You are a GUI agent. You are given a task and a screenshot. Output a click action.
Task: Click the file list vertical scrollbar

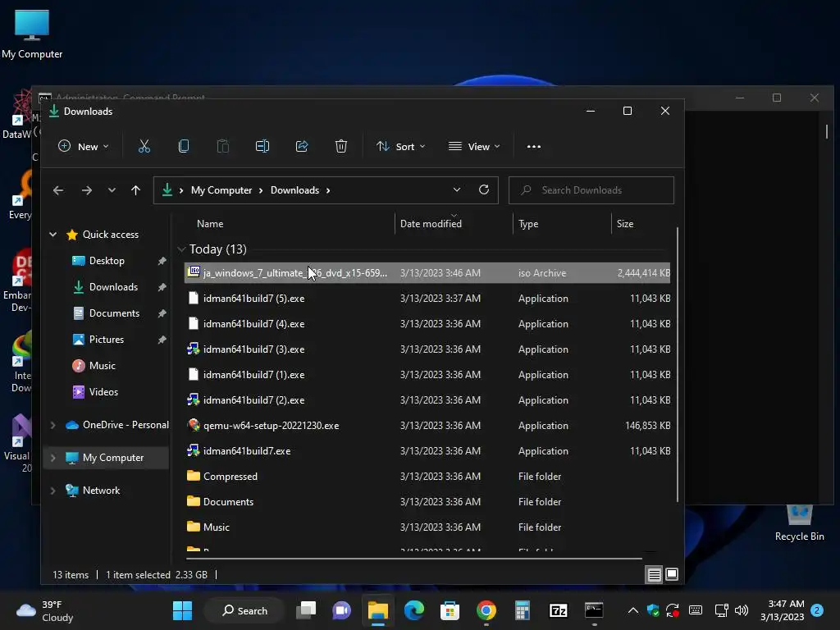coord(677,364)
